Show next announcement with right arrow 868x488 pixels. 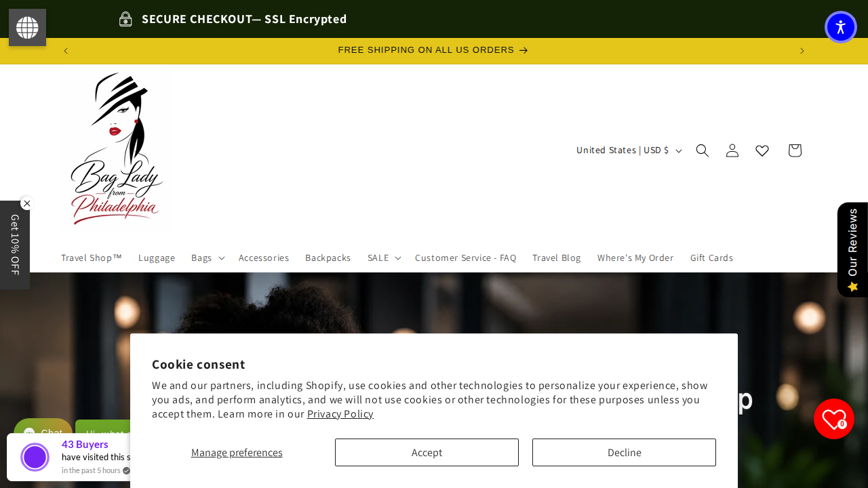tap(802, 51)
